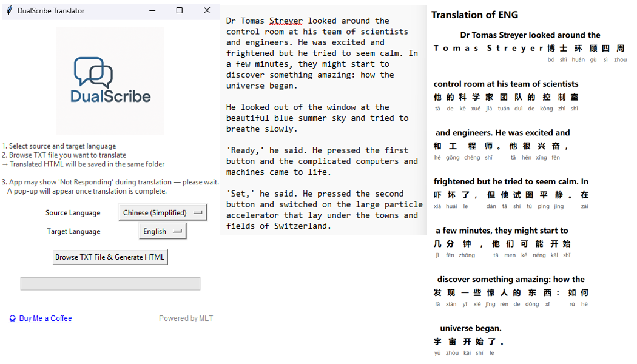Click the misspelled word Streyer in text
The height and width of the screenshot is (364, 637).
pos(286,21)
